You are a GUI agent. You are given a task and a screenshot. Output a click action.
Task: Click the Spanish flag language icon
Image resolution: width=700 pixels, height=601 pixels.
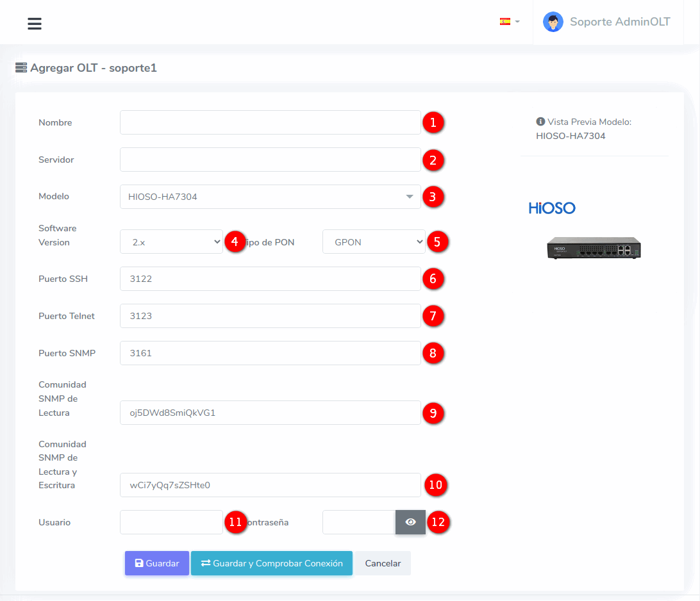tap(505, 21)
